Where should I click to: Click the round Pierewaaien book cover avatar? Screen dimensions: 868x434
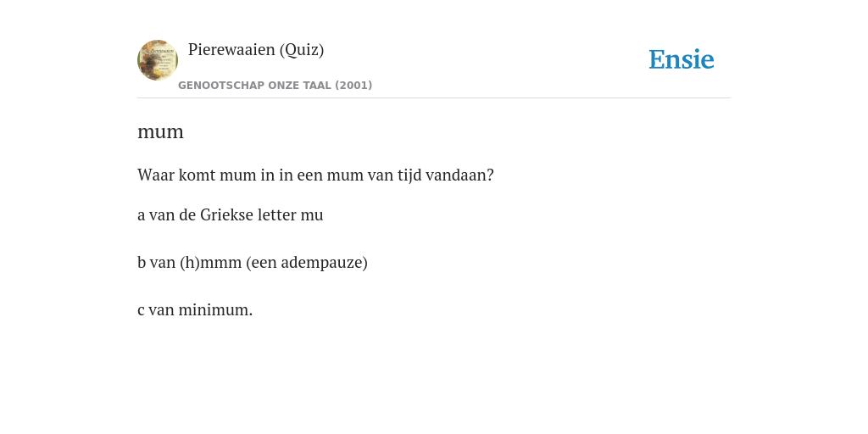[158, 60]
